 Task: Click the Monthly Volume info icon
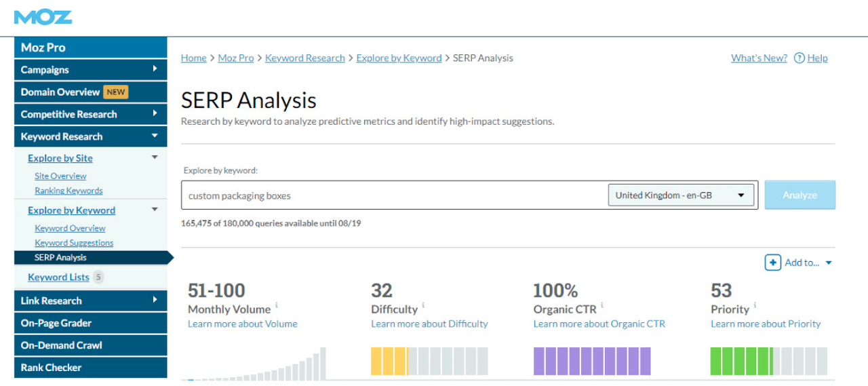(277, 305)
